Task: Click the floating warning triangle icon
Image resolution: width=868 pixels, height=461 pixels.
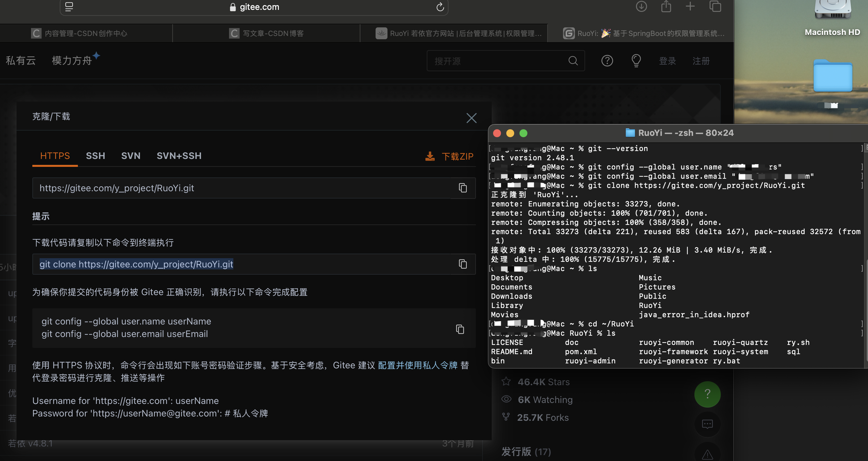Action: (x=707, y=454)
